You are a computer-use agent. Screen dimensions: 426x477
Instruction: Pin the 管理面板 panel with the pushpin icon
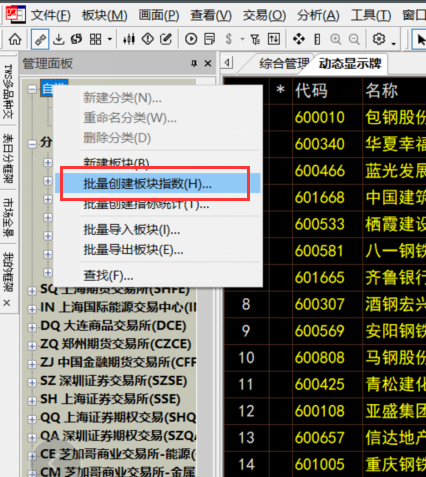point(194,63)
